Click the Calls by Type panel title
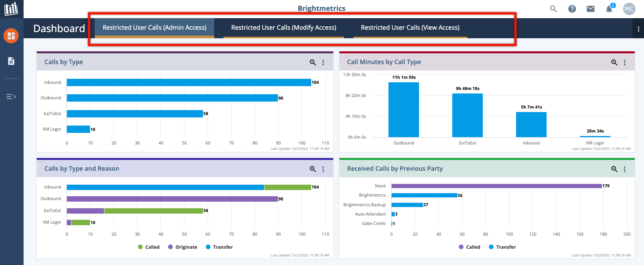The width and height of the screenshot is (644, 265). pyautogui.click(x=64, y=62)
